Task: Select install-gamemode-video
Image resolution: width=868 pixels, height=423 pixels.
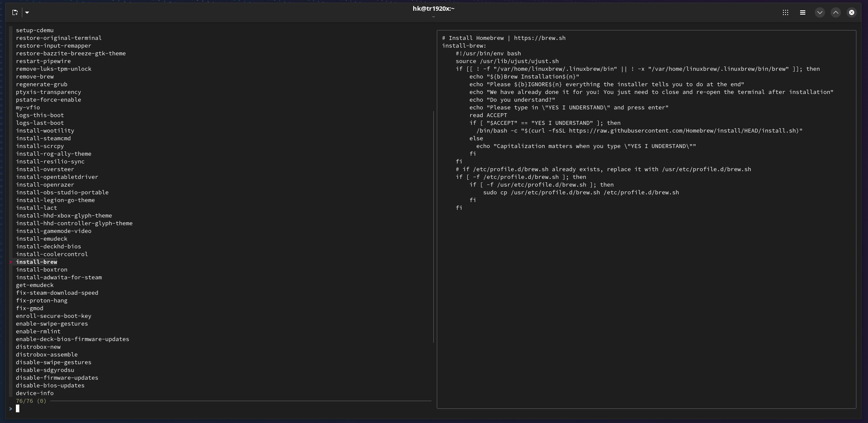Action: (54, 231)
